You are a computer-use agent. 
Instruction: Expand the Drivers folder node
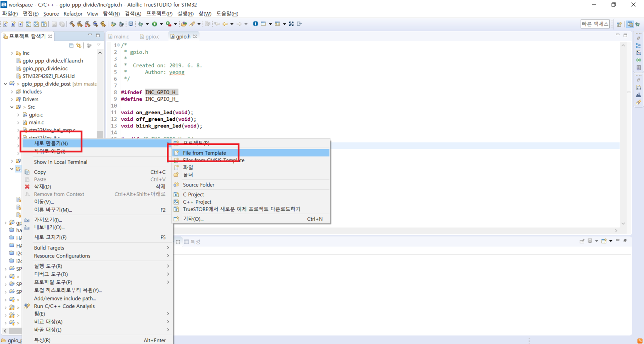click(x=12, y=99)
